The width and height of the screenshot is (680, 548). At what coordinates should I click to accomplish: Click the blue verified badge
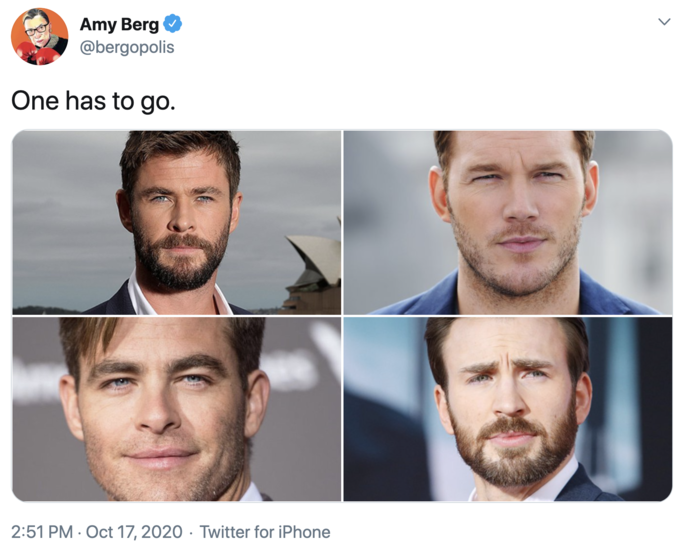point(172,24)
